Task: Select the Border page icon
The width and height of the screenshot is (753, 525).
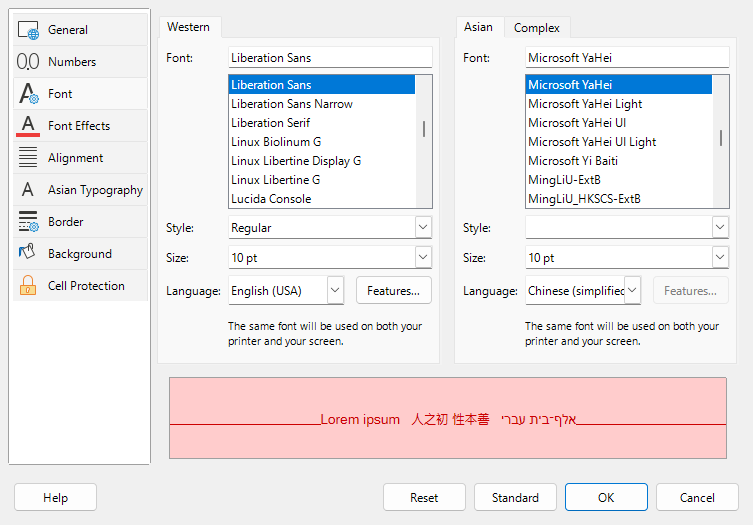Action: coord(28,221)
